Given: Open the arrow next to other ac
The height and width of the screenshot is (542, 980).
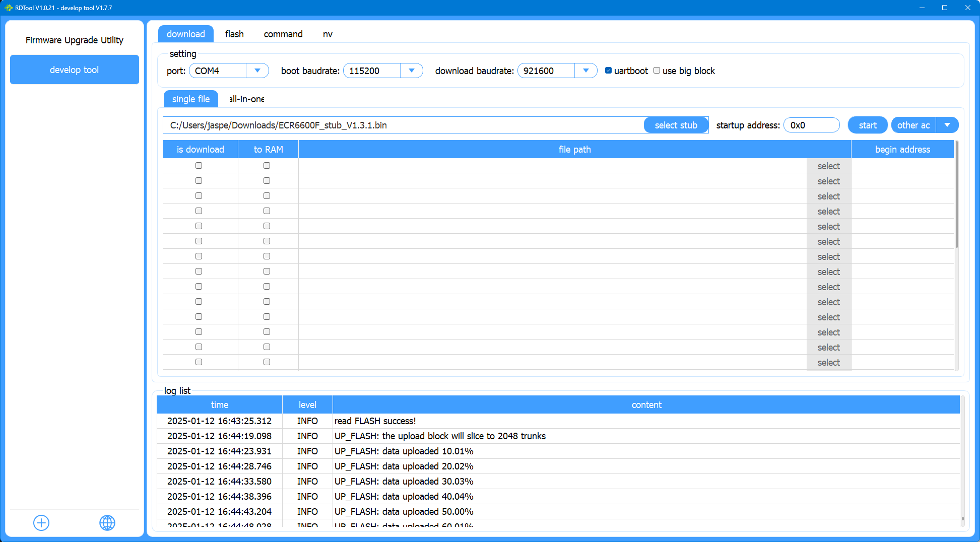Looking at the screenshot, I should click(x=947, y=125).
